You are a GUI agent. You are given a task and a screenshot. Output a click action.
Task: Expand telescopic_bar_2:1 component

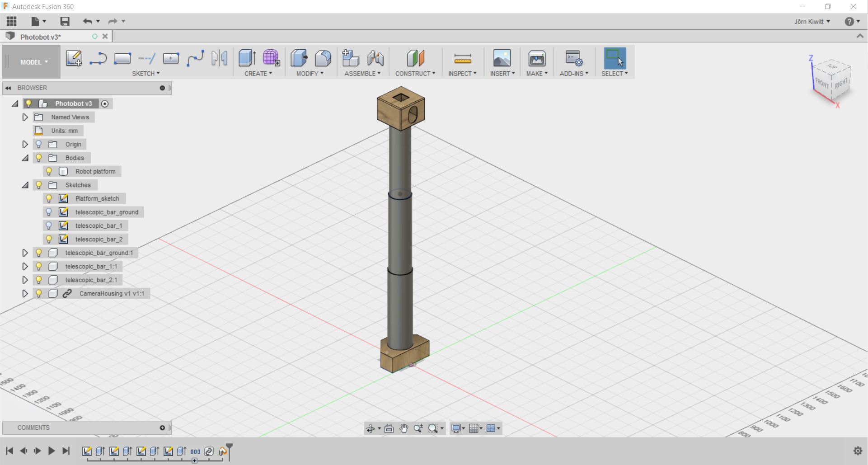(x=25, y=280)
